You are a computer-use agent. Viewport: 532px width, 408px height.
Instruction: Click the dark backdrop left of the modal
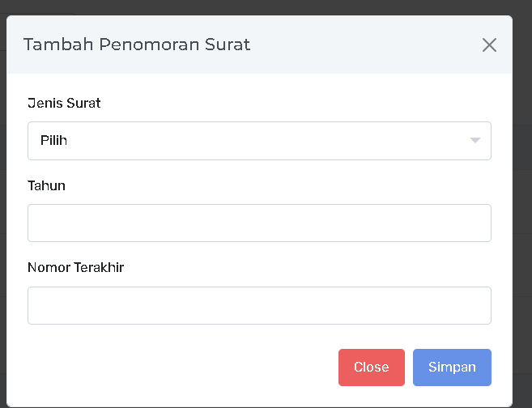[2, 202]
